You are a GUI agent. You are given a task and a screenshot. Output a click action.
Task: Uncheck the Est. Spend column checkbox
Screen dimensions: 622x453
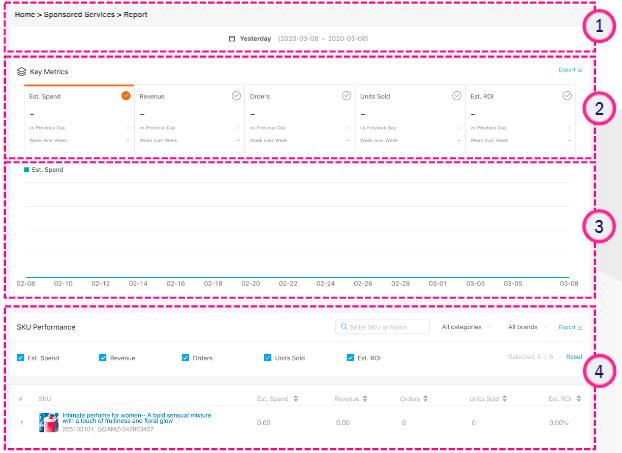(x=21, y=357)
